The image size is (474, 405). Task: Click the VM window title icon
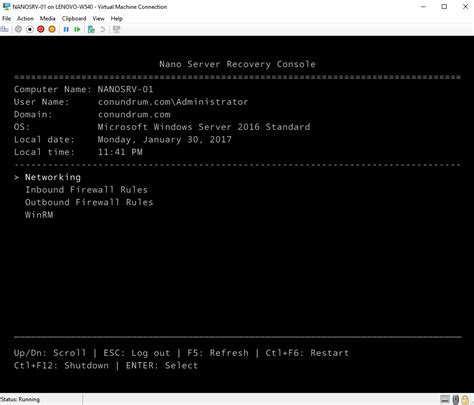6,6
